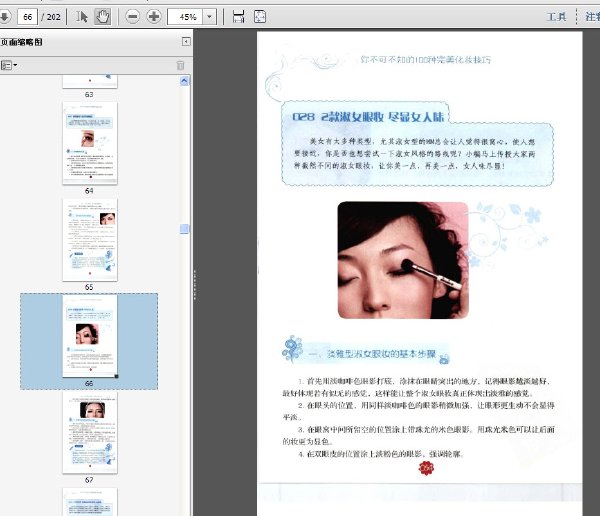Zoom out with the minus button

[132, 16]
